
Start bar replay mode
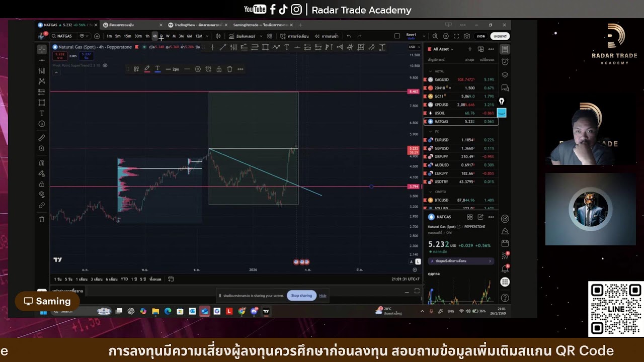[327, 36]
